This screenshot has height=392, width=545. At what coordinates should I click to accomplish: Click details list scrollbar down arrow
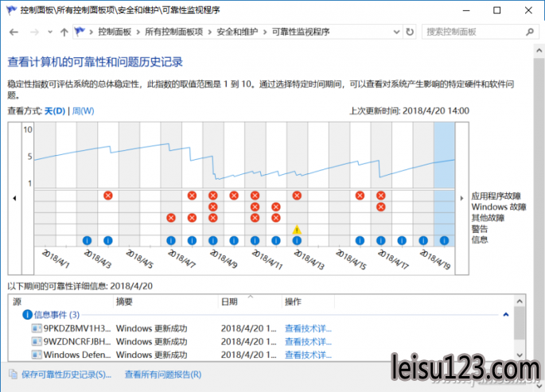(x=520, y=355)
